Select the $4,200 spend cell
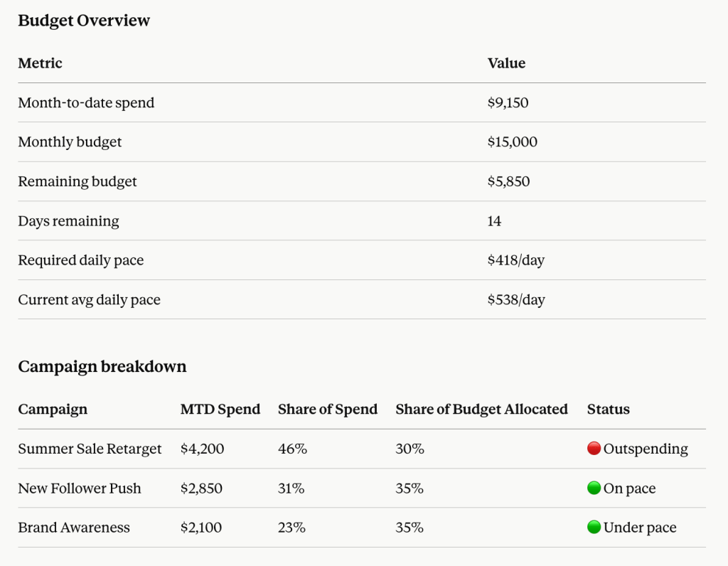 point(203,449)
